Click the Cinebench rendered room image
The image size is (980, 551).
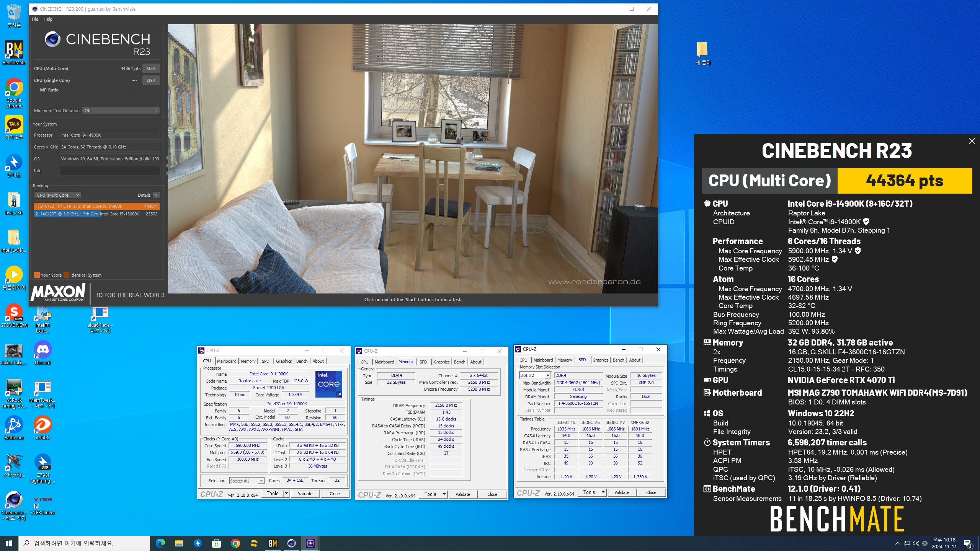[x=413, y=159]
